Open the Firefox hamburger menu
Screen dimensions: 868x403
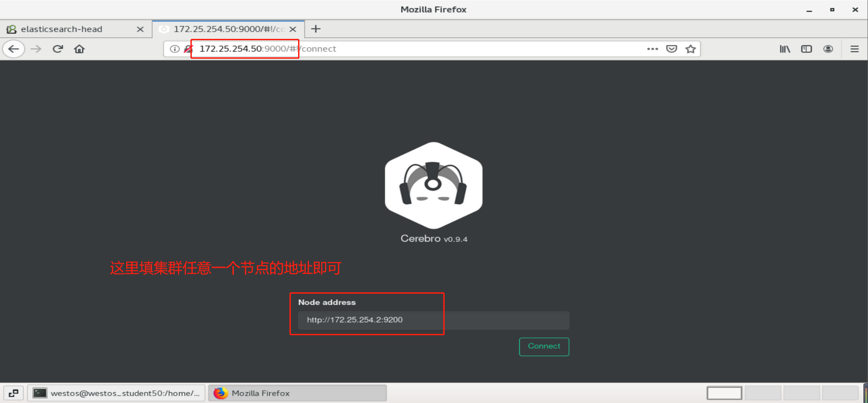point(854,49)
